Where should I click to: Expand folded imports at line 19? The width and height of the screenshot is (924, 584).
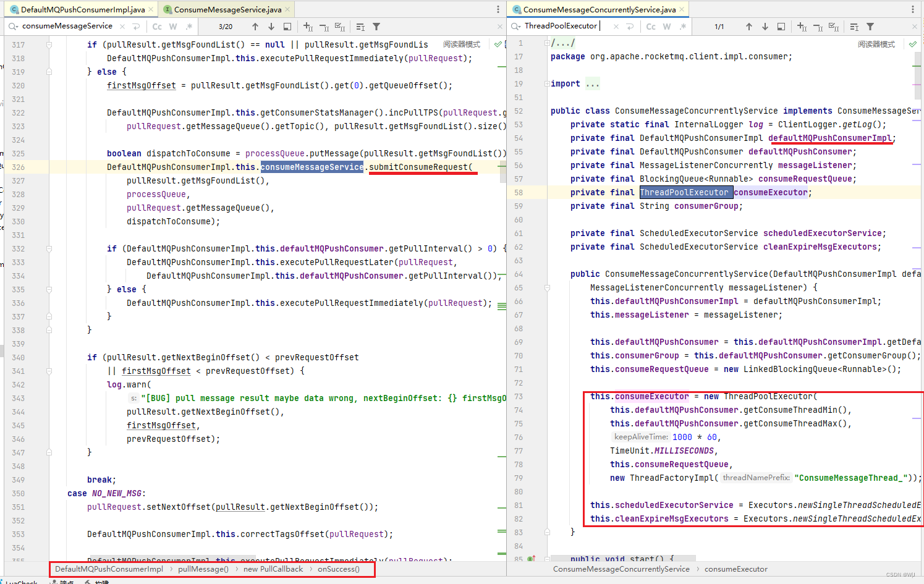click(547, 83)
